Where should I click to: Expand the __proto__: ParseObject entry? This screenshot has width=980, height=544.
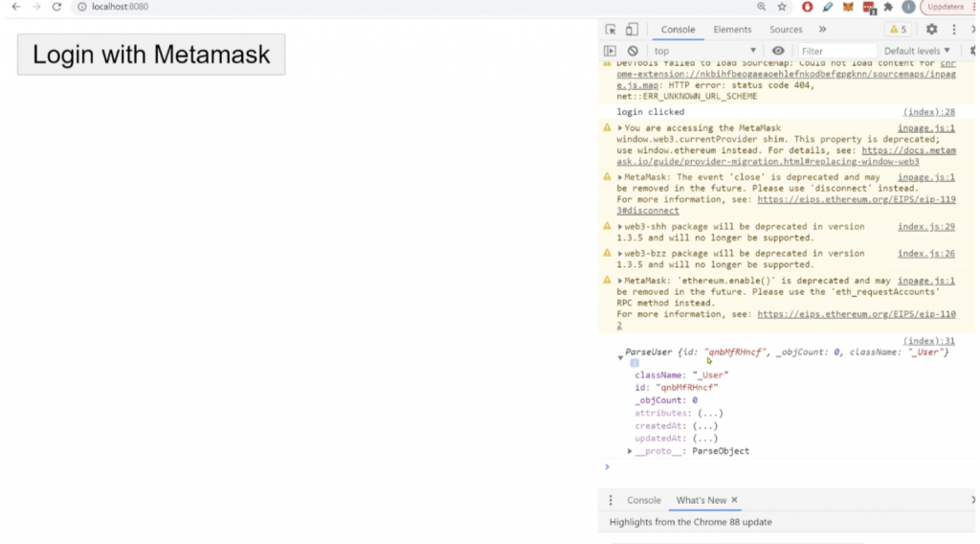click(x=630, y=451)
